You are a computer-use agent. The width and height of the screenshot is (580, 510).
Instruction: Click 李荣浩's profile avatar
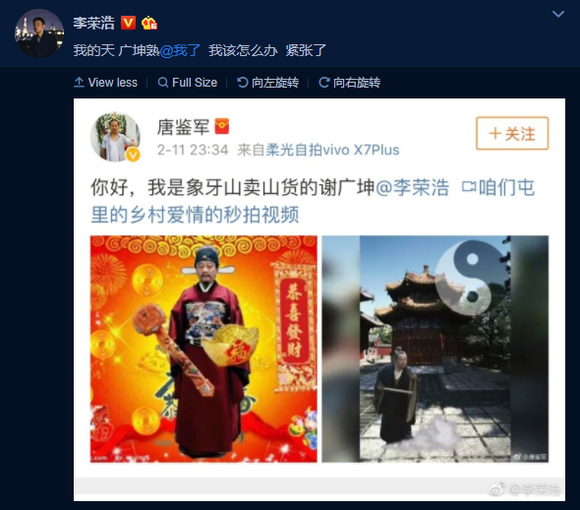[39, 33]
